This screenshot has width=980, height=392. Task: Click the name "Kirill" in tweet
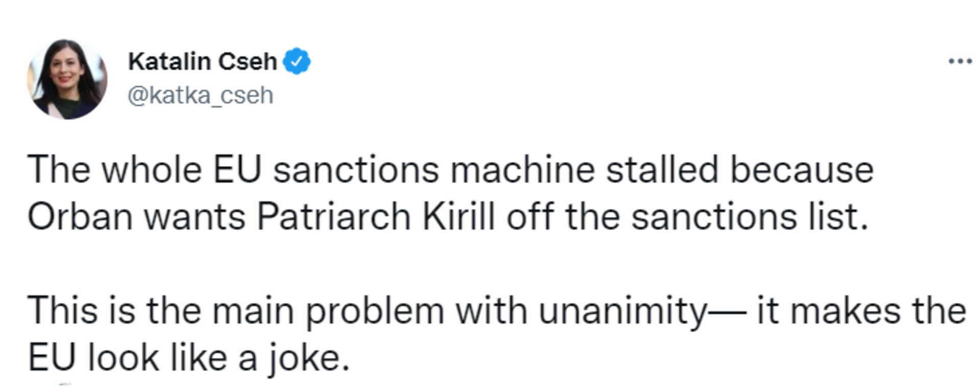pyautogui.click(x=459, y=217)
